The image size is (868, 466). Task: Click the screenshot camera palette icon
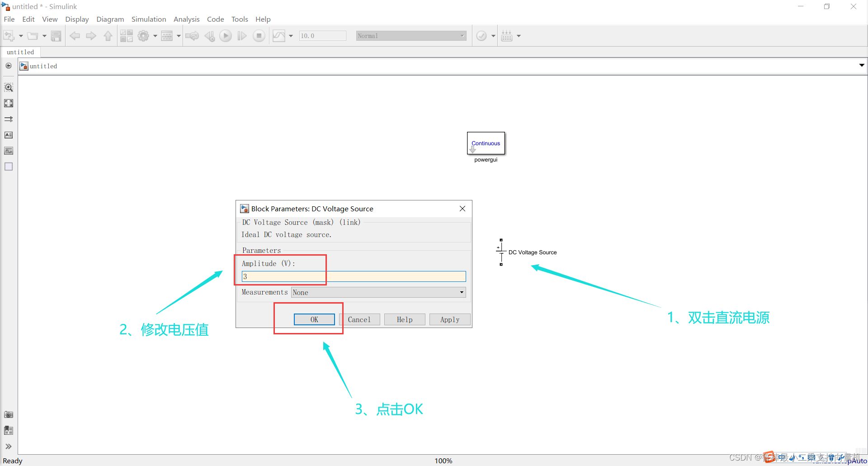[x=9, y=414]
